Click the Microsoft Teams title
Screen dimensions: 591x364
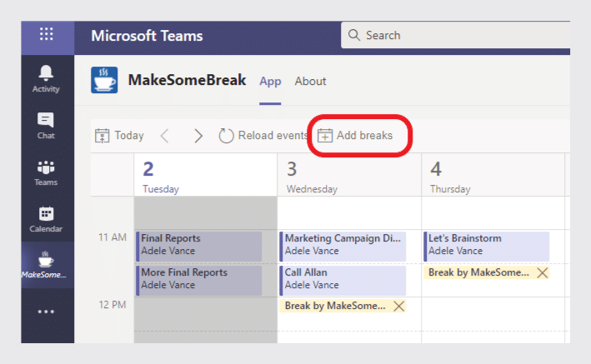click(147, 36)
